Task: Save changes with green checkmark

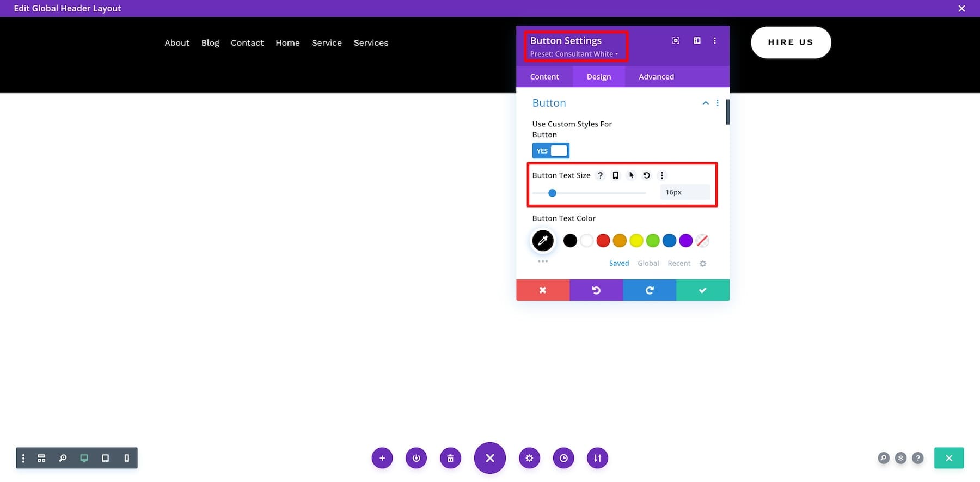Action: pos(703,290)
